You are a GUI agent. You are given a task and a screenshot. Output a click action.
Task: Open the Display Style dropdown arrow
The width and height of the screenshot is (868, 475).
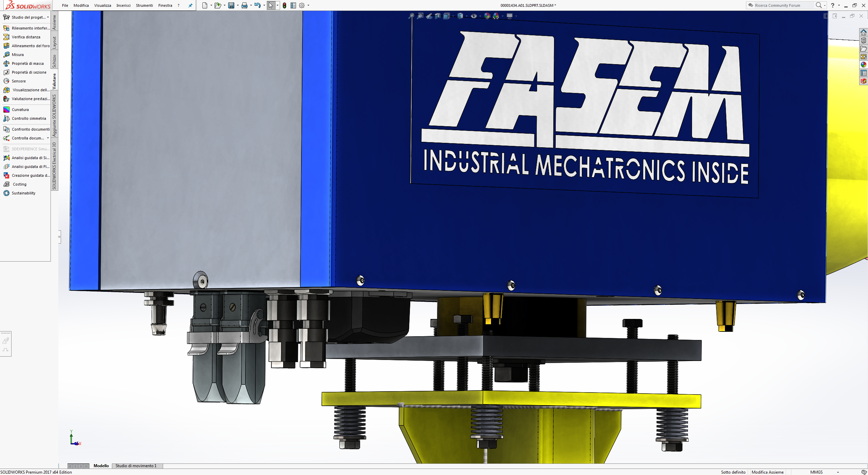coord(467,16)
